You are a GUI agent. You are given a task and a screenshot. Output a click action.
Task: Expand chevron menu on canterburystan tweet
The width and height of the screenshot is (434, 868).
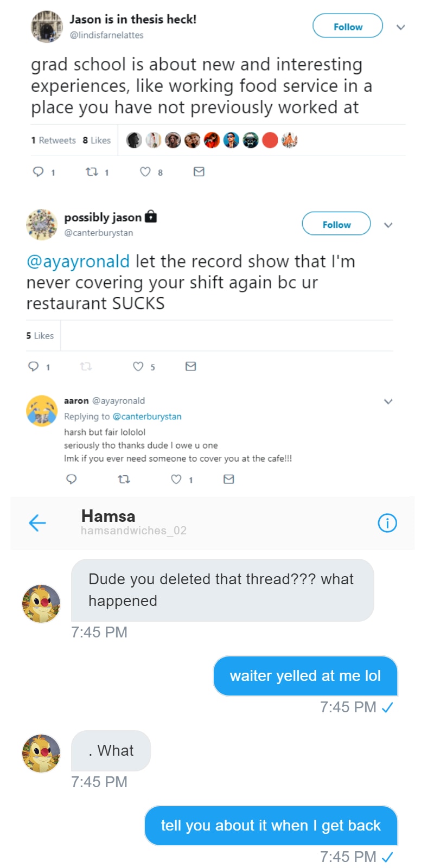click(388, 225)
